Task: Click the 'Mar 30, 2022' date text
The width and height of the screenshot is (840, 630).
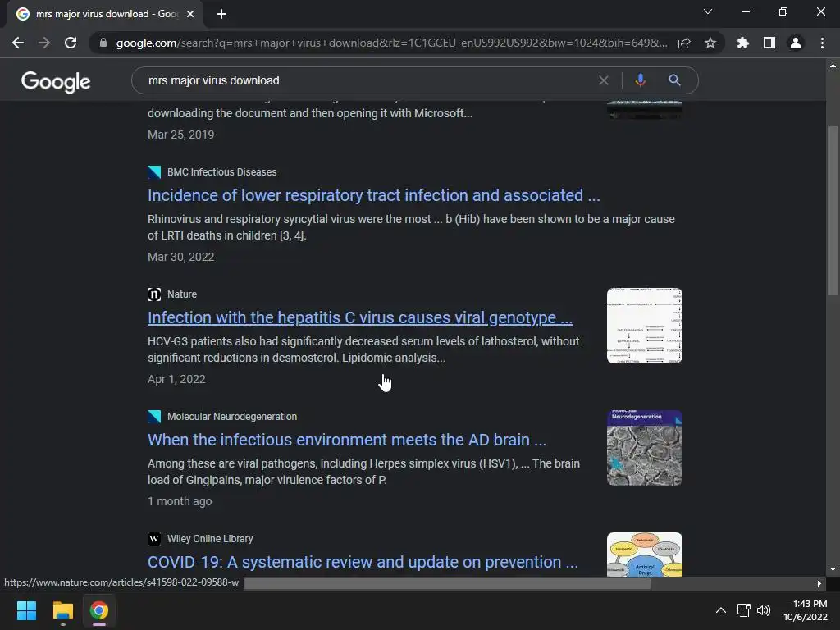Action: pyautogui.click(x=181, y=257)
